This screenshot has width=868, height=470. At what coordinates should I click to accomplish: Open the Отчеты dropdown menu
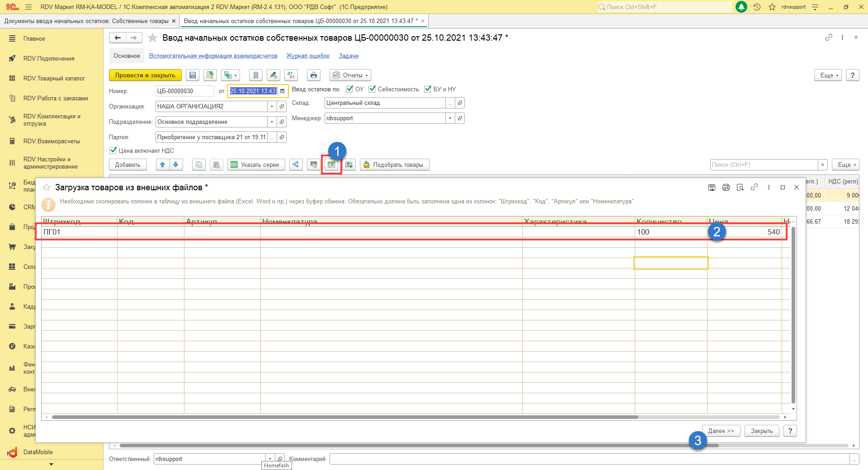point(352,75)
